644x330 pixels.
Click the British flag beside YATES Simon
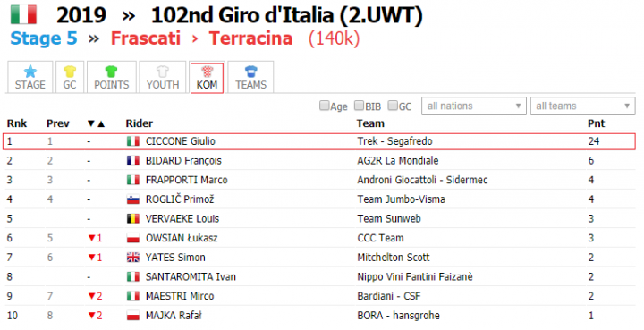click(133, 258)
